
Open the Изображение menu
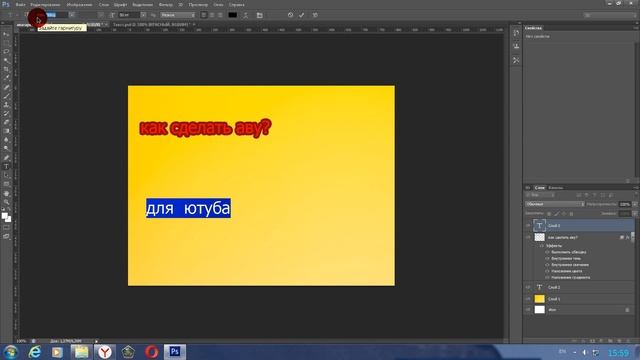click(x=79, y=4)
